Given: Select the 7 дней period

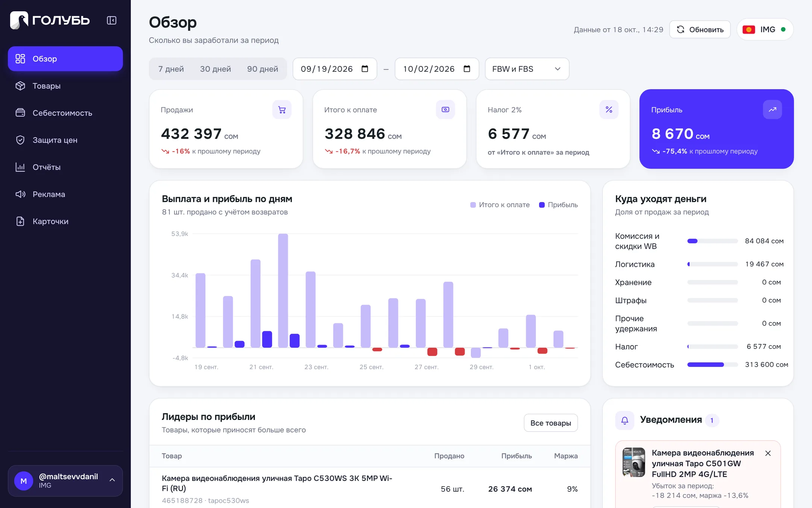Looking at the screenshot, I should [x=171, y=69].
